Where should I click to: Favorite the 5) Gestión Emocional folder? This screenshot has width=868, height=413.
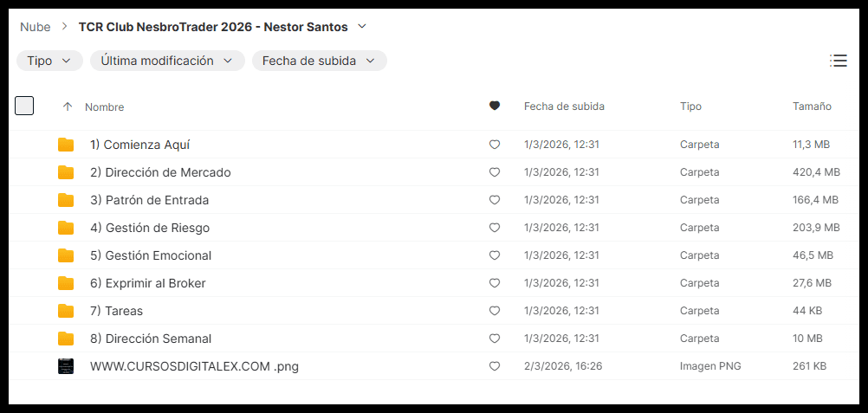point(495,255)
